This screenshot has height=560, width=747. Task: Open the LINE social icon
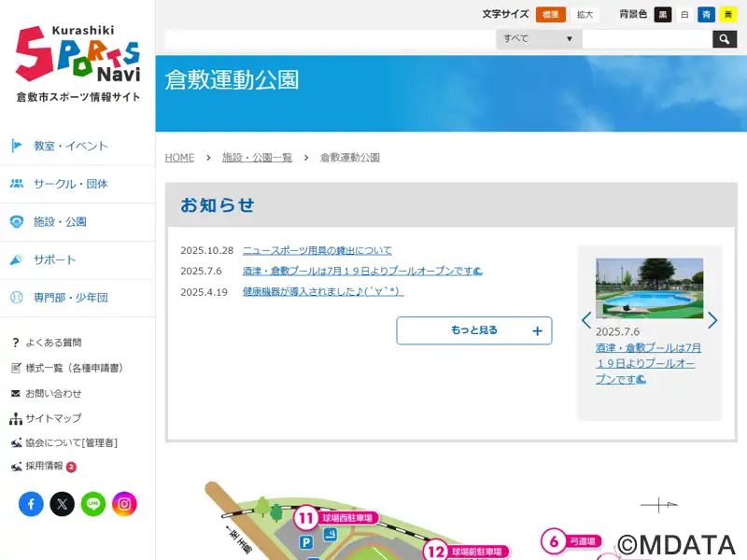coord(93,504)
